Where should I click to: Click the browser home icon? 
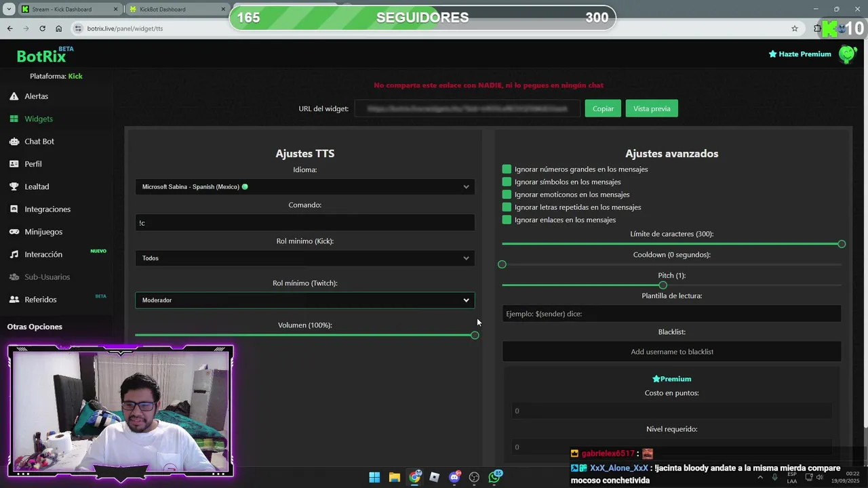(58, 28)
